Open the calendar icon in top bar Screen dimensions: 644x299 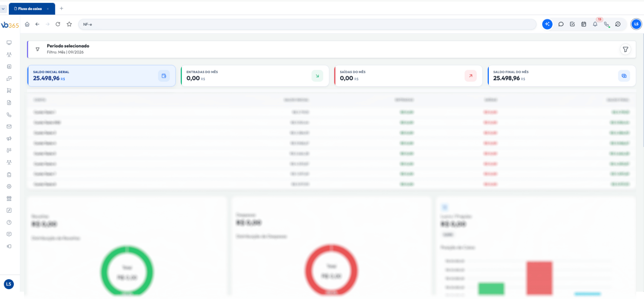click(x=584, y=24)
